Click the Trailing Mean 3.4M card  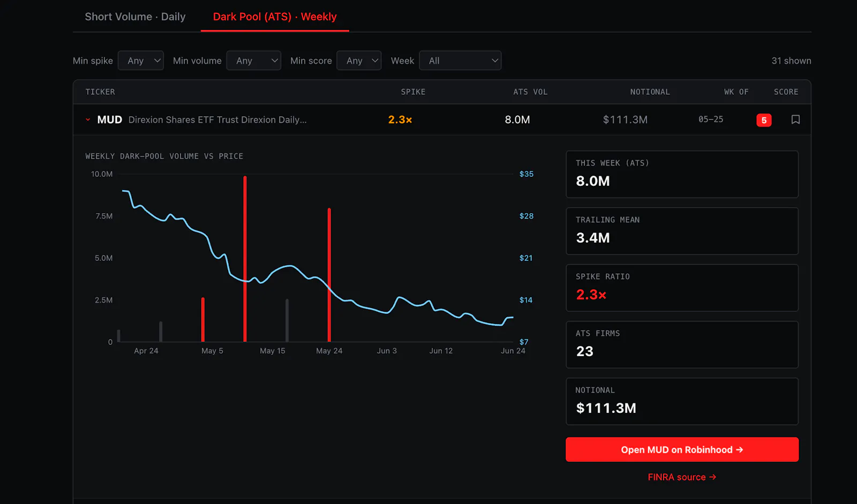point(682,231)
